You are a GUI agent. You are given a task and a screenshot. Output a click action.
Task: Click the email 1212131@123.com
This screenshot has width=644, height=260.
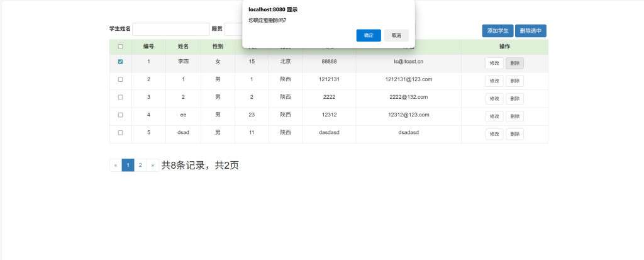click(x=408, y=79)
